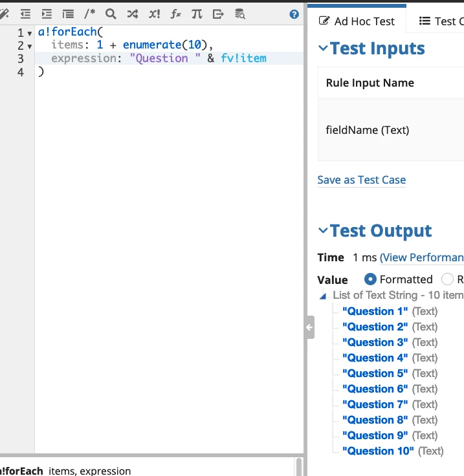Click the indent icon in editor toolbar

click(x=47, y=14)
